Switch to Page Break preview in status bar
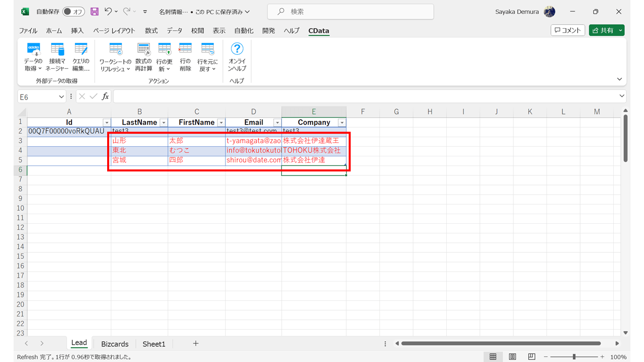This screenshot has height=362, width=644. [x=531, y=356]
